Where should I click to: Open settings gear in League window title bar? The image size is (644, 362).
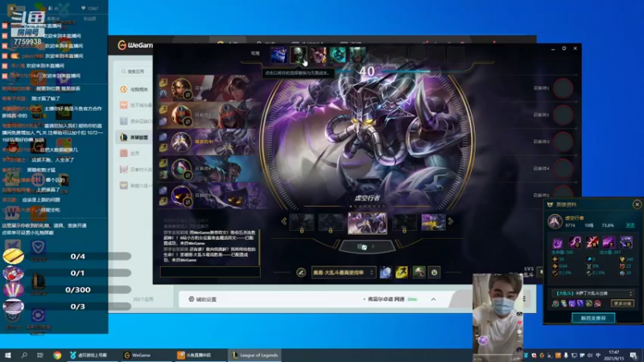[x=564, y=48]
